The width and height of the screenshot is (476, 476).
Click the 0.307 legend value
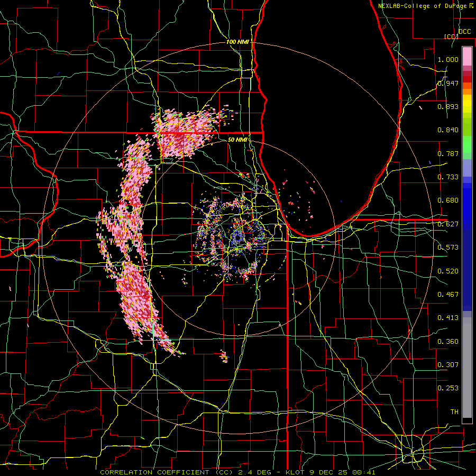448,365
